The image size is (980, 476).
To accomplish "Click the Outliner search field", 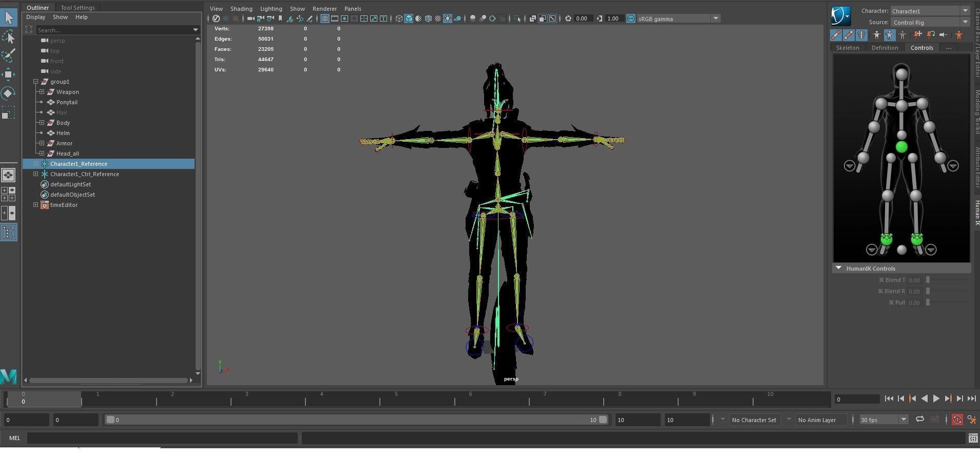I will click(x=114, y=30).
